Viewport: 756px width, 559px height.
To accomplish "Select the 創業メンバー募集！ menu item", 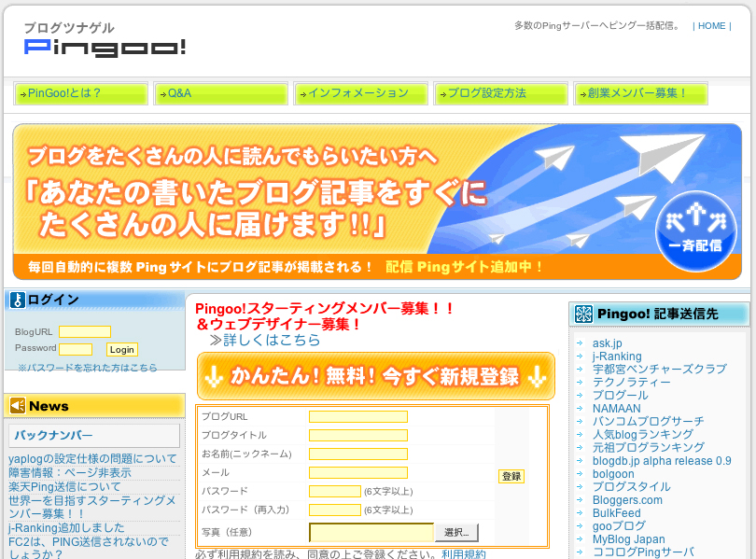I will click(x=641, y=93).
